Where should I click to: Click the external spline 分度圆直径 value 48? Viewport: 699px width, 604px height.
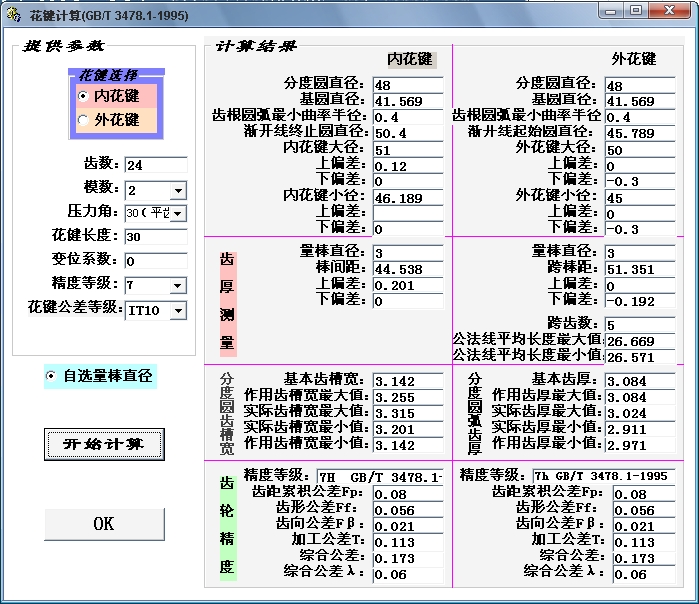(x=640, y=85)
